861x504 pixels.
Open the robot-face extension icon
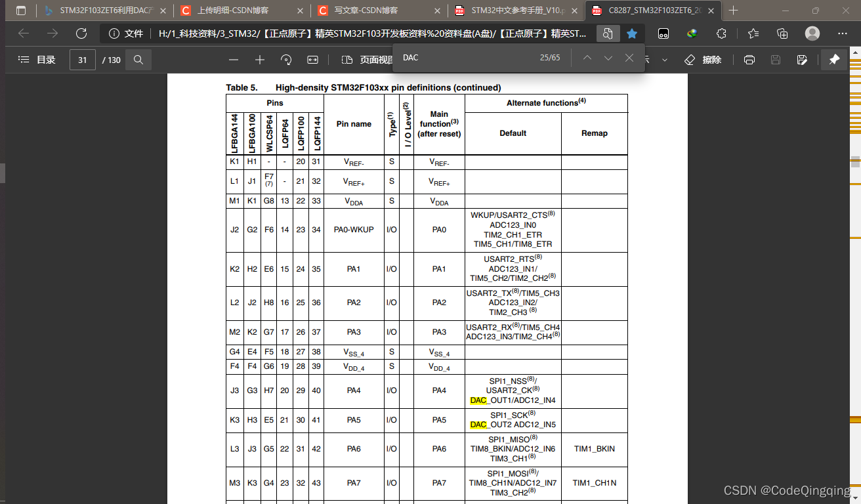point(663,33)
